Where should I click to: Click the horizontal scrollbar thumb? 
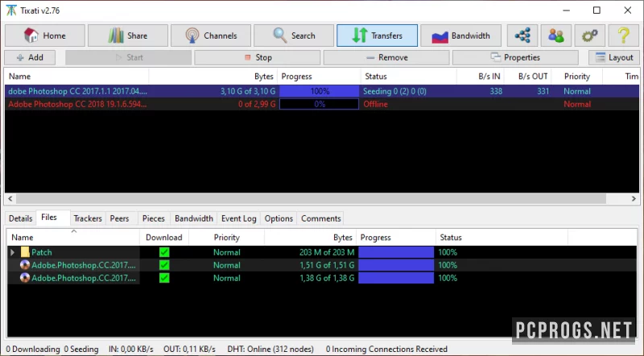tap(311, 199)
